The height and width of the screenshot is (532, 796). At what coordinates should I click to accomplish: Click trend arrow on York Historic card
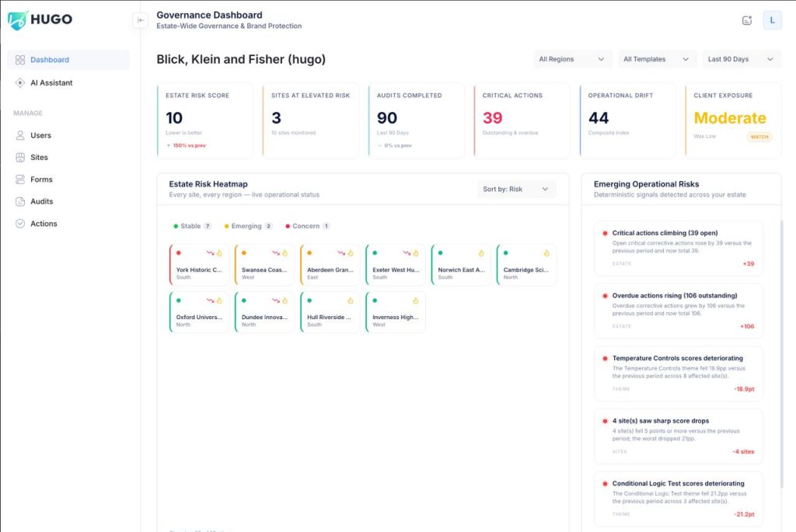[x=210, y=253]
